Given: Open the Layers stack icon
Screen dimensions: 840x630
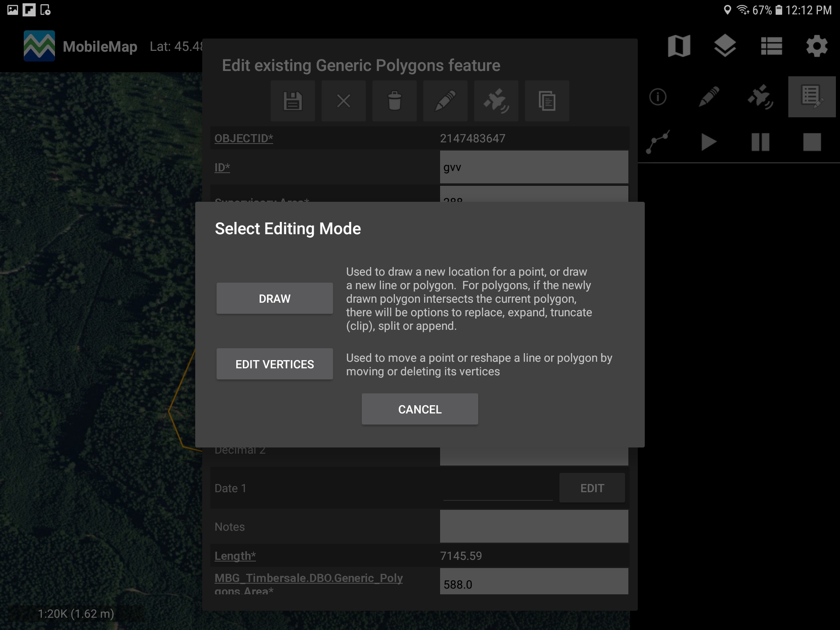Looking at the screenshot, I should pyautogui.click(x=725, y=46).
